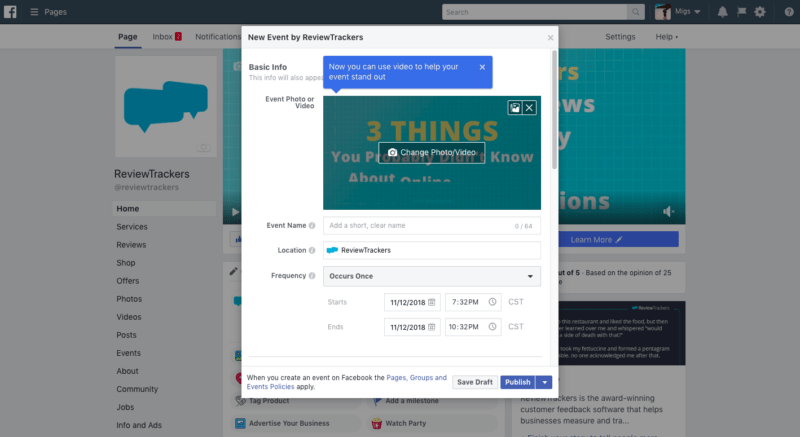800x437 pixels.
Task: Open the settings gear icon in top bar
Action: (760, 12)
